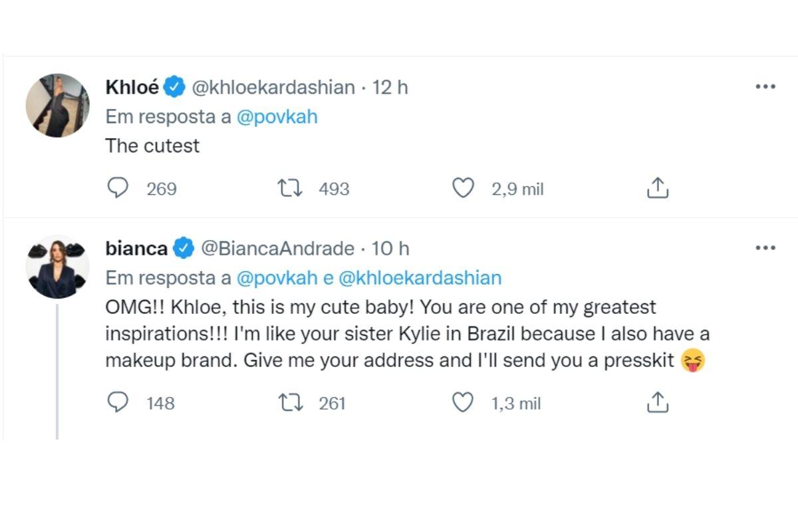The height and width of the screenshot is (532, 798).
Task: Open bianca's profile picture
Action: click(57, 267)
